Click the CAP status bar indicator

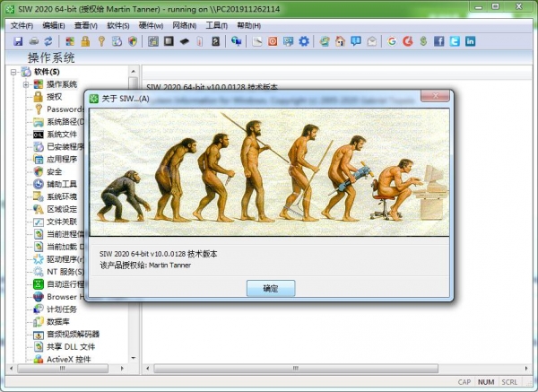click(x=464, y=382)
